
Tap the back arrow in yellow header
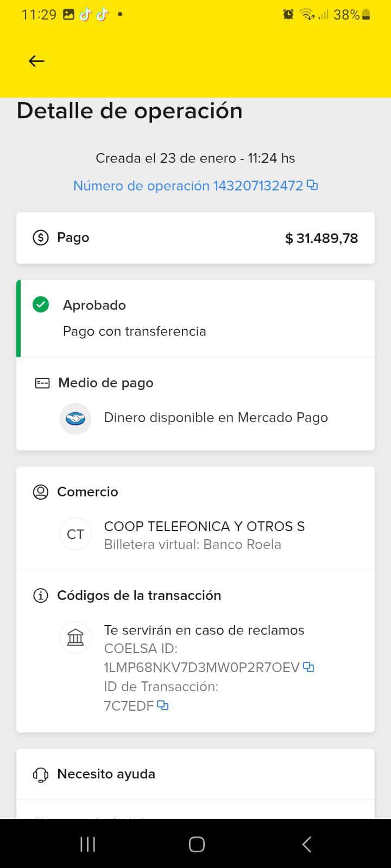36,61
